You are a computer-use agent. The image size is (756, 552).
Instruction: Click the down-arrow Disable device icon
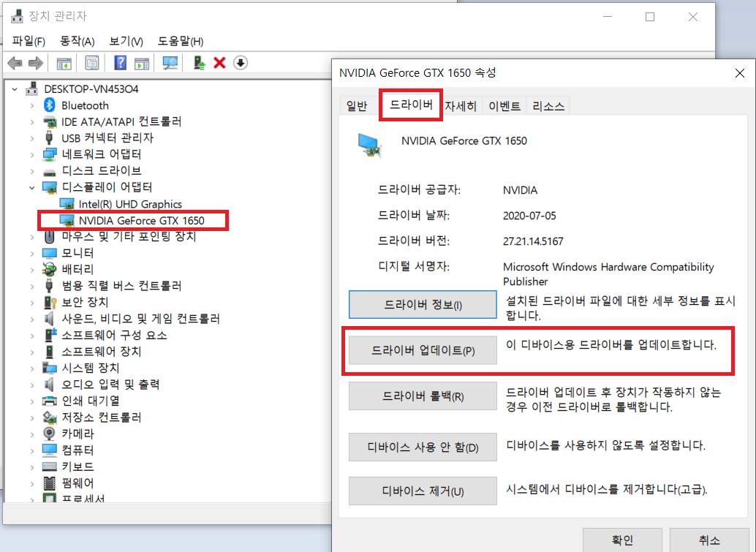coord(240,63)
